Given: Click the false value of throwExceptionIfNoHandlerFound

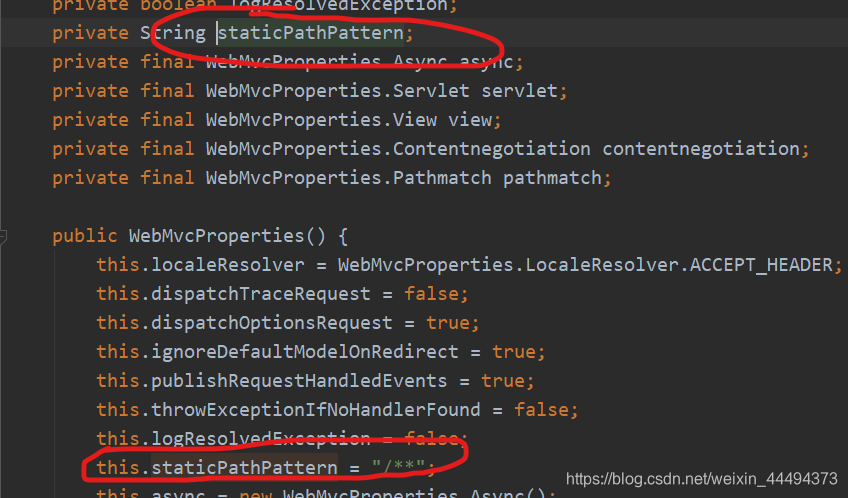Looking at the screenshot, I should pyautogui.click(x=541, y=410).
